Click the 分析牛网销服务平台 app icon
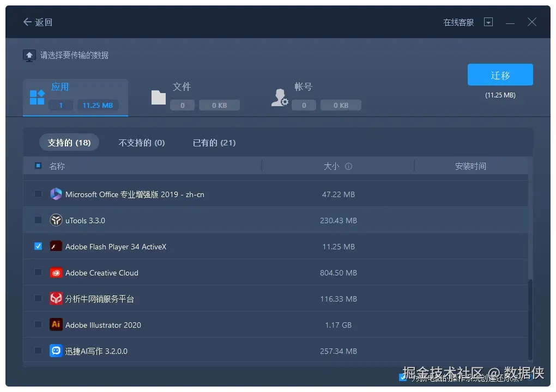Image resolution: width=556 pixels, height=392 pixels. pos(56,298)
